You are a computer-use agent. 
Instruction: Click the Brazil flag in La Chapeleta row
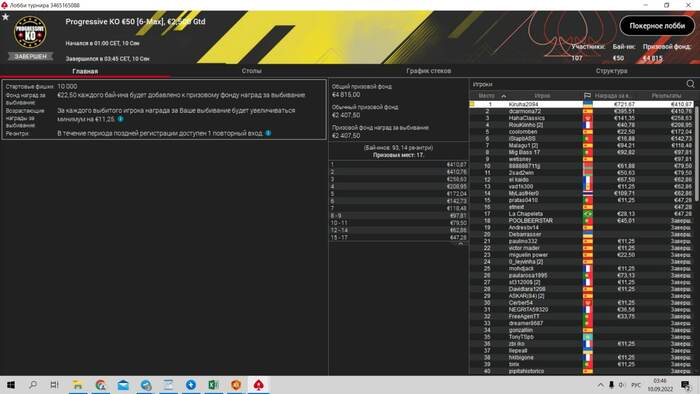click(588, 214)
